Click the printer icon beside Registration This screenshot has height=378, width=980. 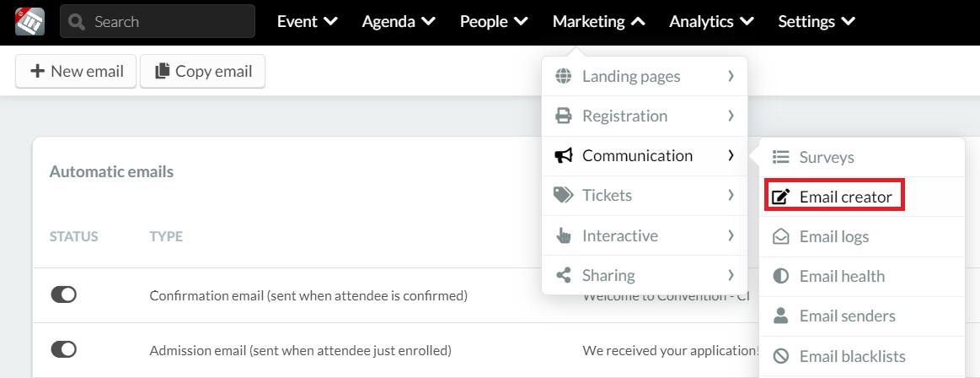tap(563, 116)
